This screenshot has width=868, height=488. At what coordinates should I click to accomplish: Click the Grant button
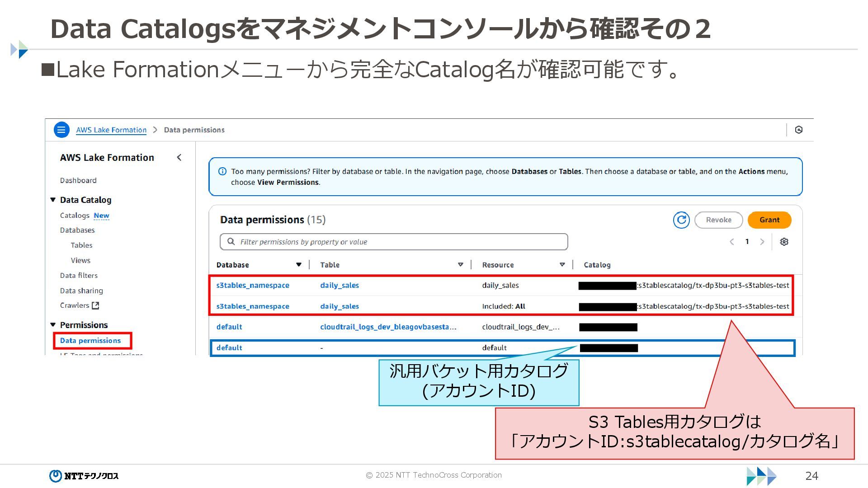tap(769, 220)
